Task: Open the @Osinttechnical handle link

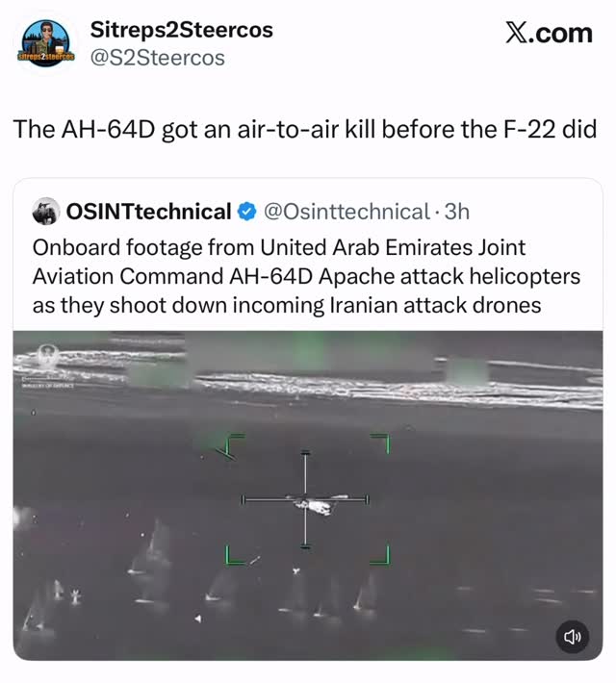Action: pos(347,212)
